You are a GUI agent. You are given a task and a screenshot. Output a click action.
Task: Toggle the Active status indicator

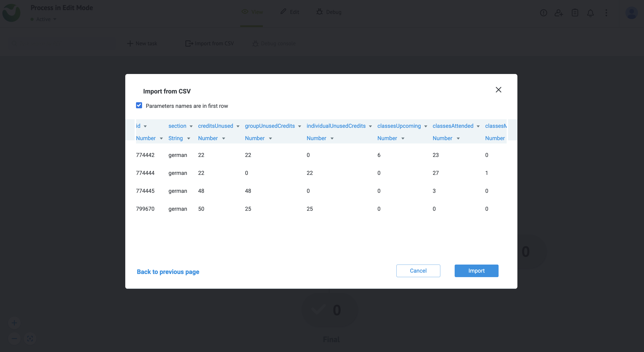[x=32, y=19]
